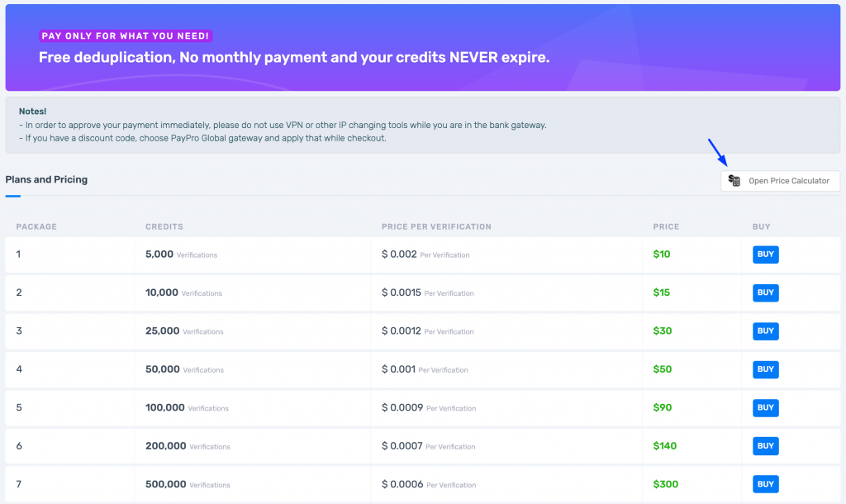This screenshot has height=504, width=846.
Task: Click the PACKAGE column header
Action: [36, 226]
